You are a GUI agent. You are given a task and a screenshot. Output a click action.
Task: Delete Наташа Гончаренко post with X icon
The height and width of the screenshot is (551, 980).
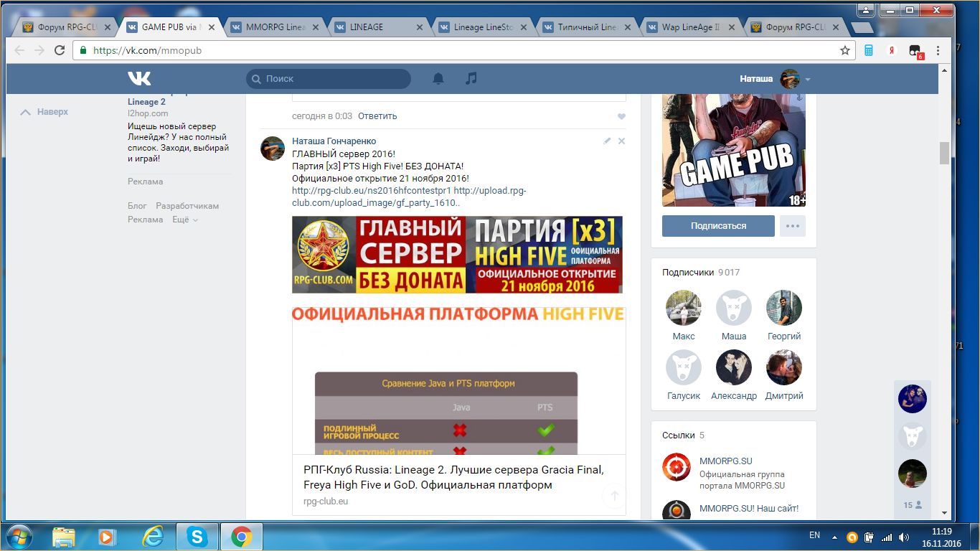click(x=621, y=141)
